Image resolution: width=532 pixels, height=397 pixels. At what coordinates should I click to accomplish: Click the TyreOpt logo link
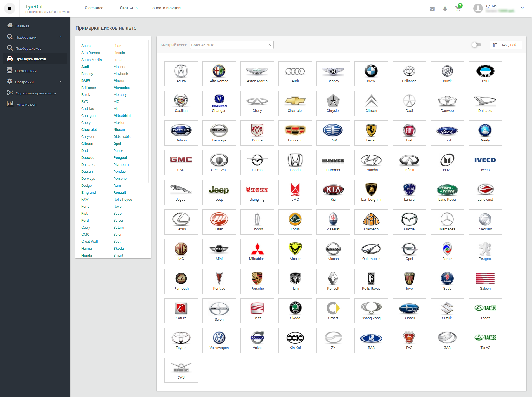click(x=34, y=7)
